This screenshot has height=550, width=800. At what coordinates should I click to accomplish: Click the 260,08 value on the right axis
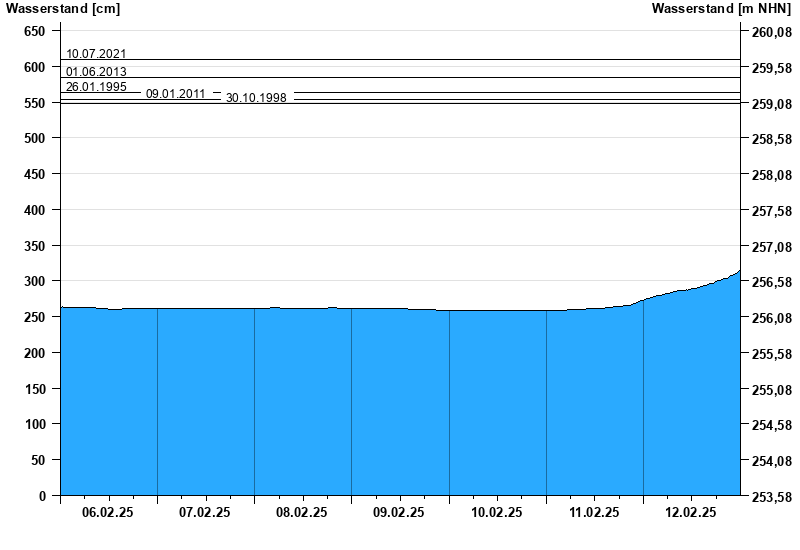(x=770, y=33)
